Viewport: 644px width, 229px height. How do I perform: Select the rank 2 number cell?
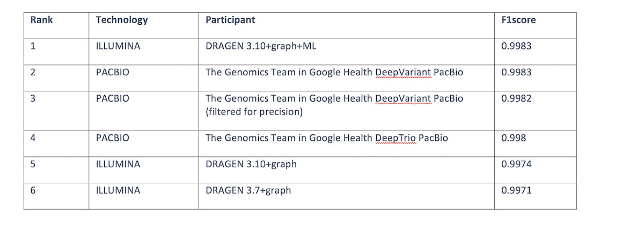coord(33,72)
